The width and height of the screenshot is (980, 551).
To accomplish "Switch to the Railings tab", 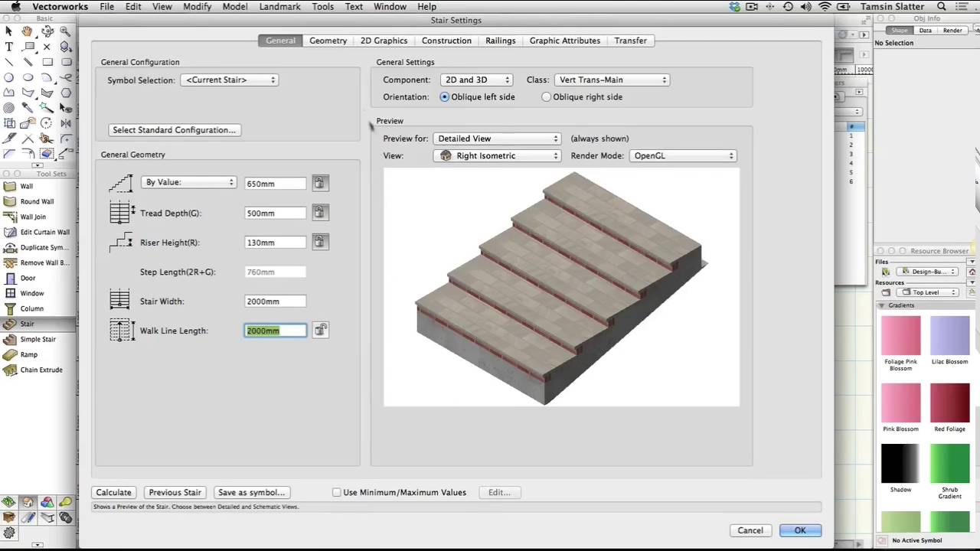I will point(501,41).
